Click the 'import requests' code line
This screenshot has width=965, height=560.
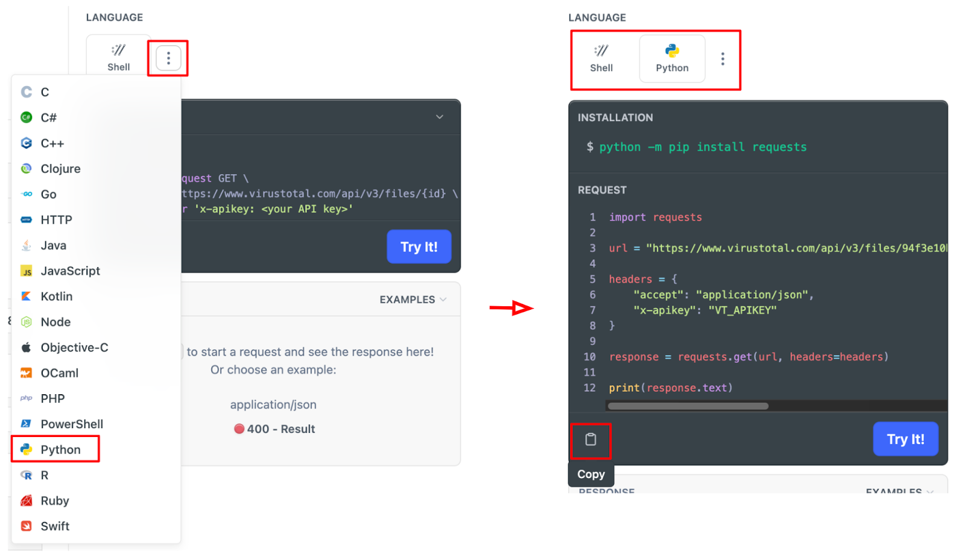pyautogui.click(x=655, y=218)
